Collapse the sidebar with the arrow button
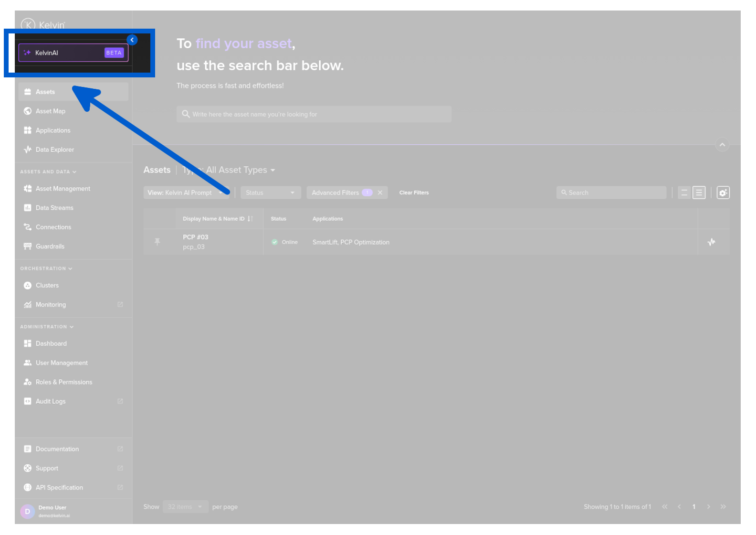 click(x=132, y=40)
